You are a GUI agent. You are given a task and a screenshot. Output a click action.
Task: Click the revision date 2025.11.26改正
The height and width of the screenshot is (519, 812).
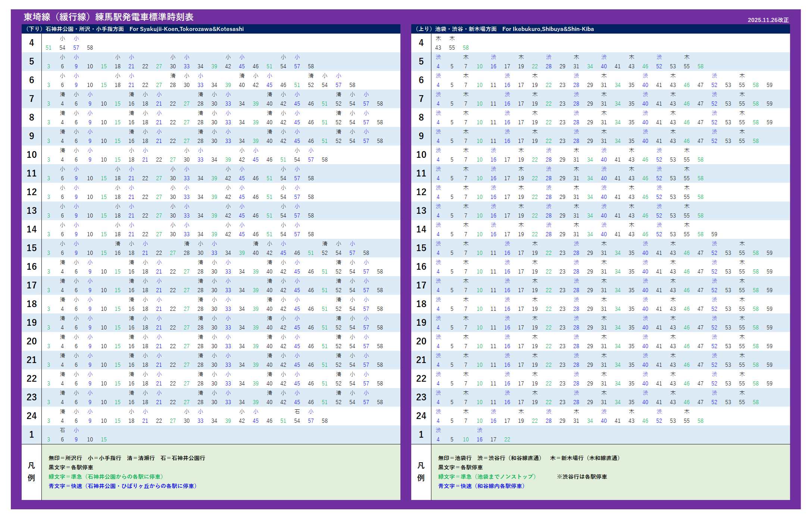(768, 20)
